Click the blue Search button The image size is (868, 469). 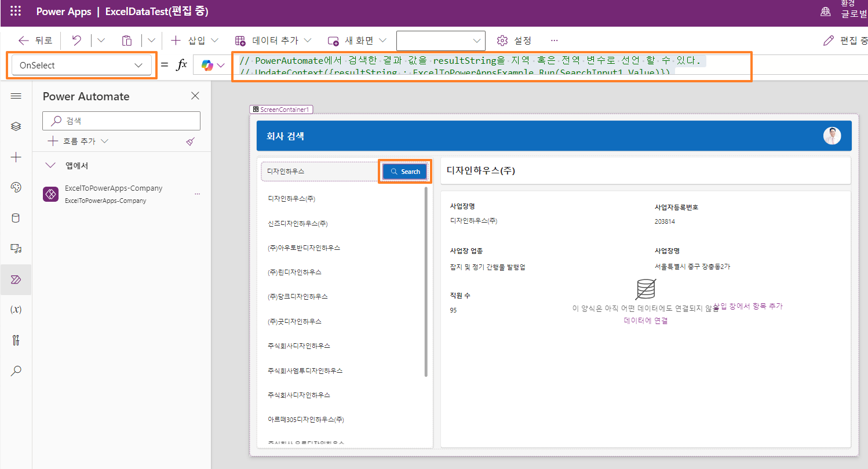(405, 172)
